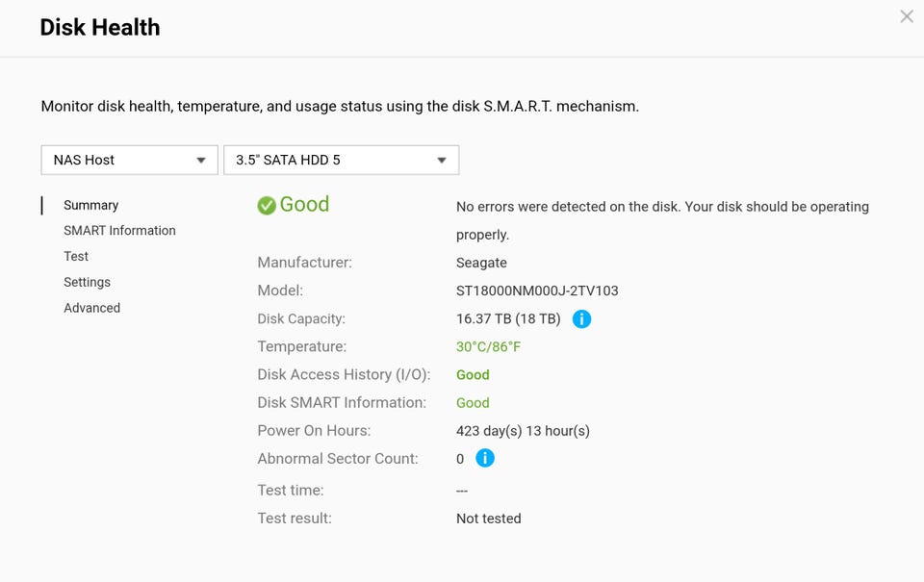Screen dimensions: 924x582
Task: Expand the 3.5" SATA HDD 5 disk selector
Action: [x=341, y=160]
